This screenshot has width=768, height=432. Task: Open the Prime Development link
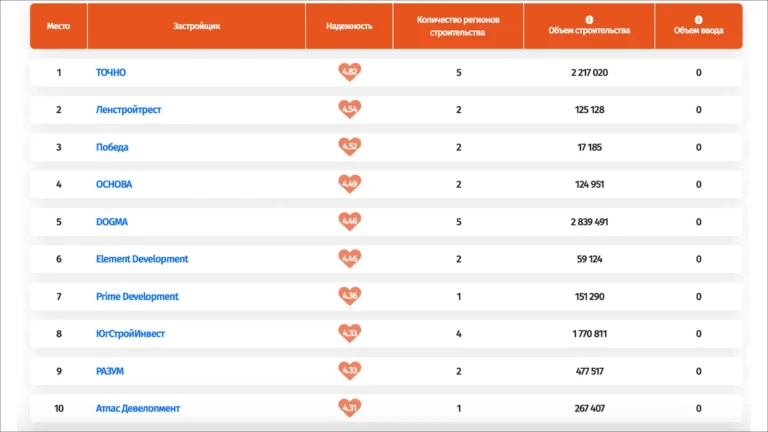click(x=137, y=297)
